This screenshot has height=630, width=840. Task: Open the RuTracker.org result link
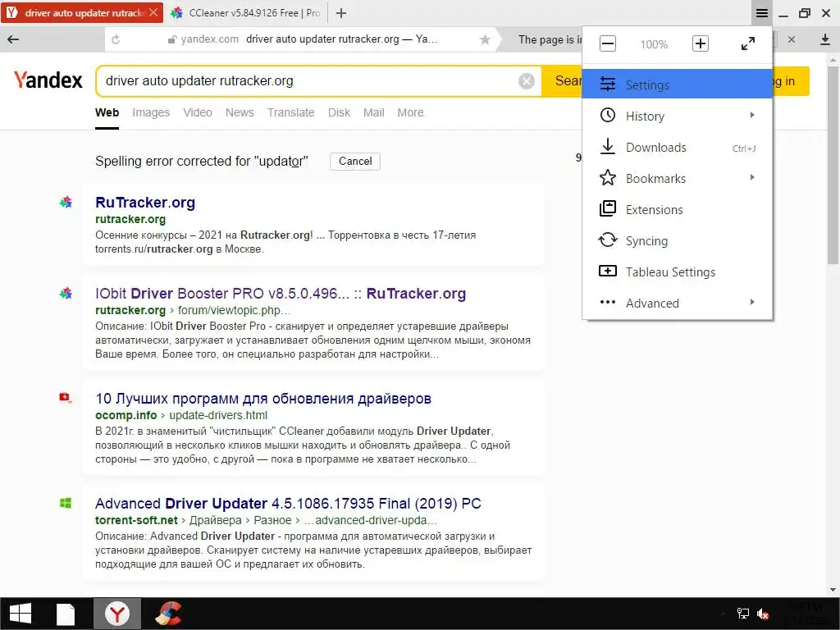click(x=145, y=203)
